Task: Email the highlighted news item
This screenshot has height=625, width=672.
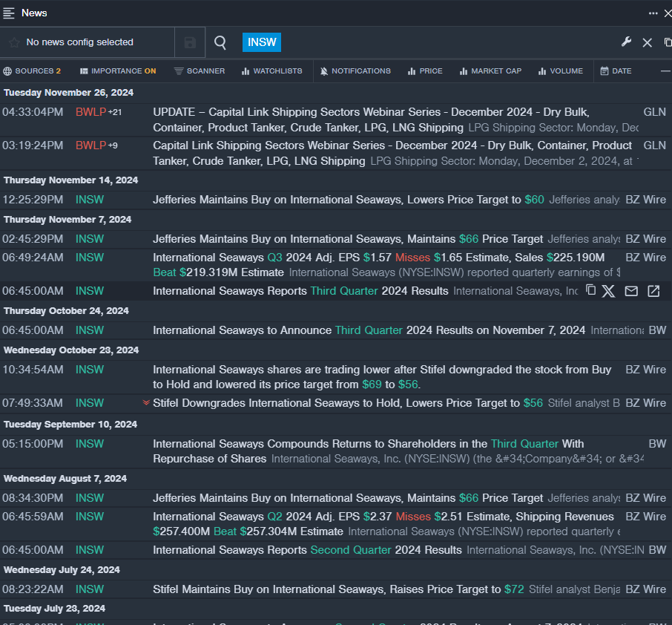Action: point(631,291)
